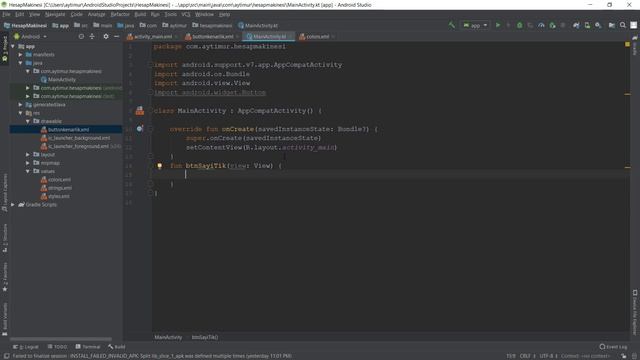Click the MainActivity breadcrumb below the editor
Image resolution: width=640 pixels, height=360 pixels.
tap(168, 338)
